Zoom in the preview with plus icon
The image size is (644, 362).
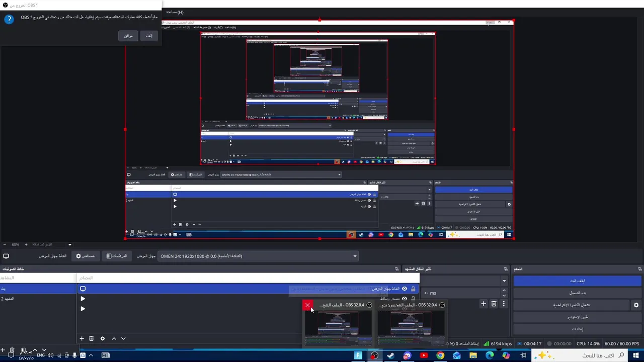tap(26, 245)
